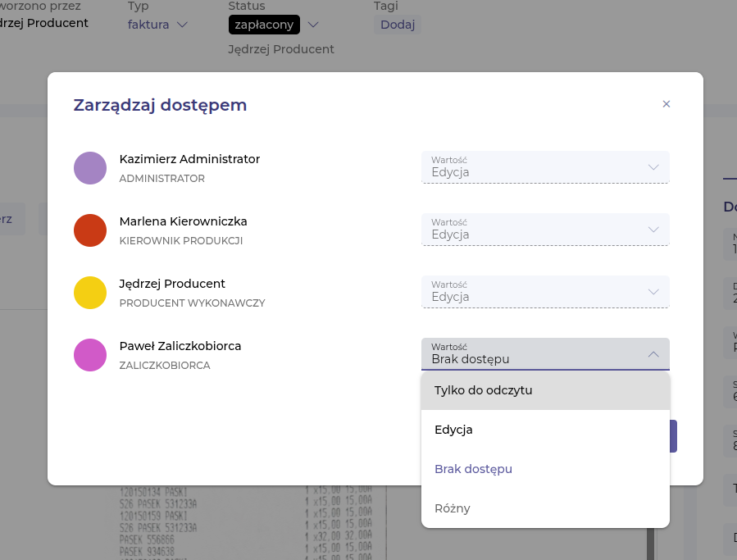Collapse Paweł Zaliczkobiorca access dropdown
The image size is (737, 560).
point(545,354)
